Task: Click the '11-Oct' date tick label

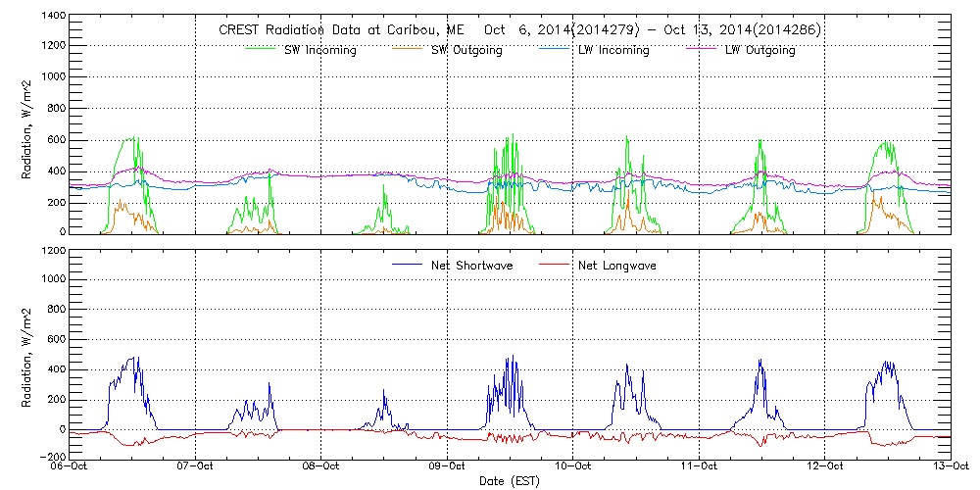Action: [699, 467]
